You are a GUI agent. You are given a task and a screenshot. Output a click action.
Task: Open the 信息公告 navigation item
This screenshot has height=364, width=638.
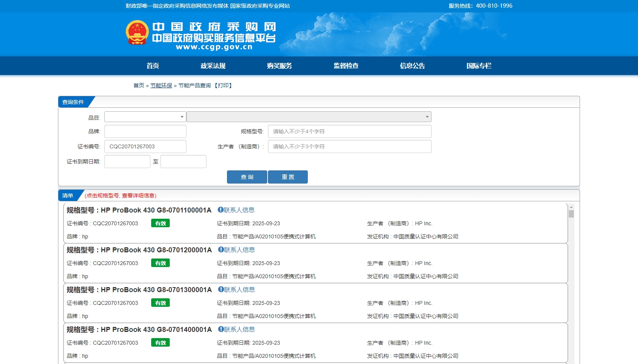click(413, 66)
